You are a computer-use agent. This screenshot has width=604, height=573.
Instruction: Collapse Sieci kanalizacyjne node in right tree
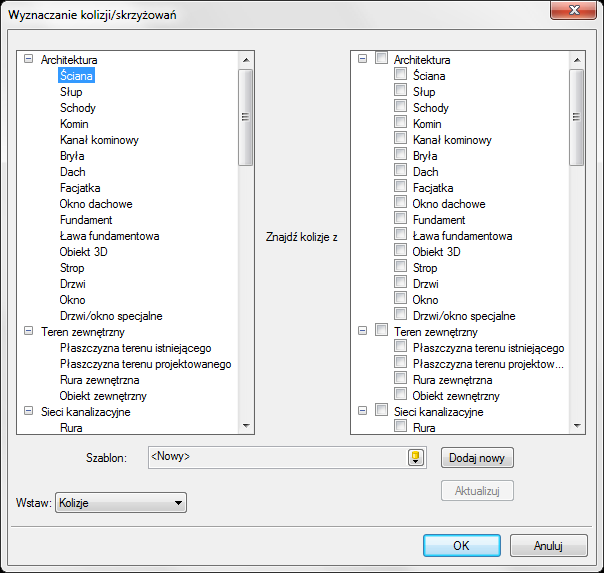pyautogui.click(x=362, y=411)
